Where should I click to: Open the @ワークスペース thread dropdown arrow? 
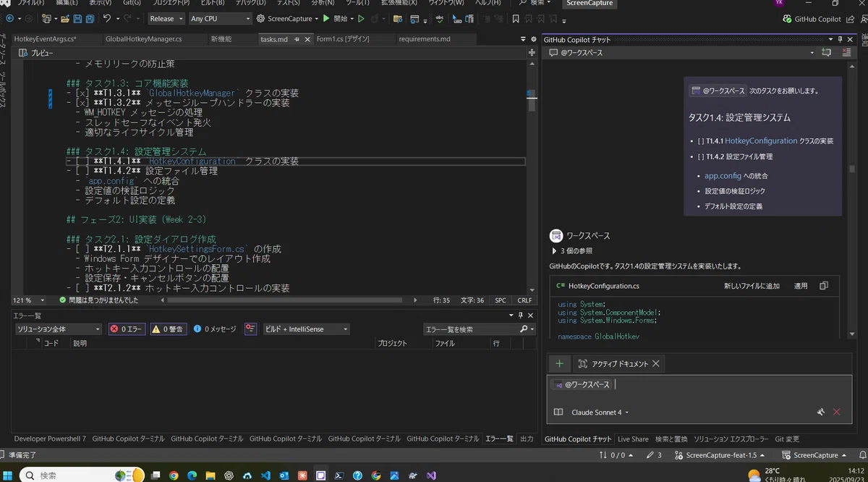(812, 53)
